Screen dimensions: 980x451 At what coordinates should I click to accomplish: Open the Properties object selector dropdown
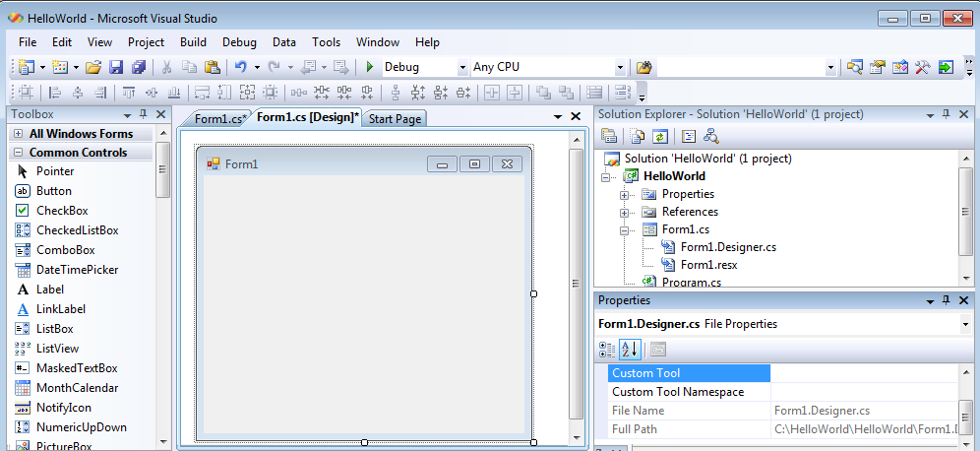click(x=966, y=324)
